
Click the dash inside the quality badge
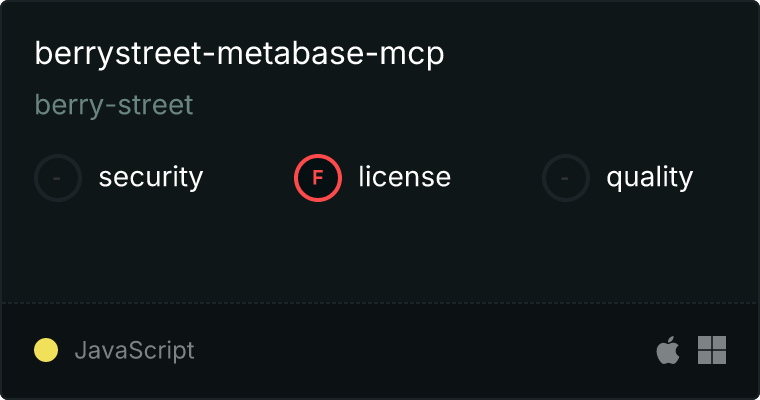pos(564,178)
